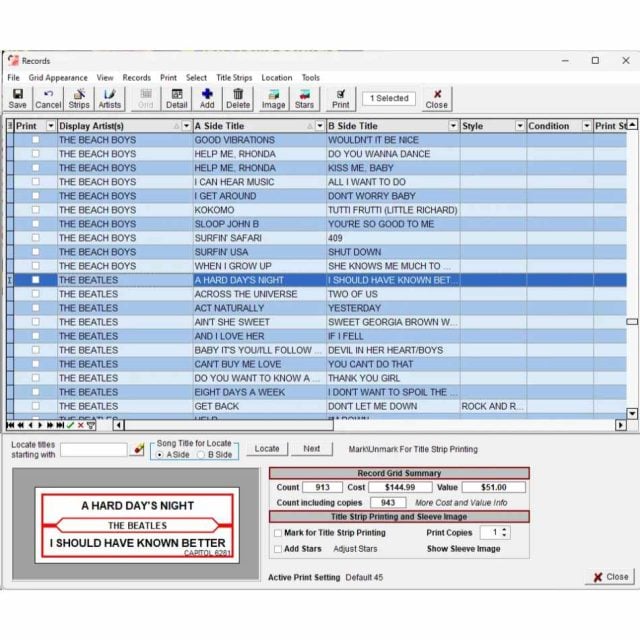640x640 pixels.
Task: Tick Print checkbox for A Hard Day's Night
Action: [x=36, y=280]
